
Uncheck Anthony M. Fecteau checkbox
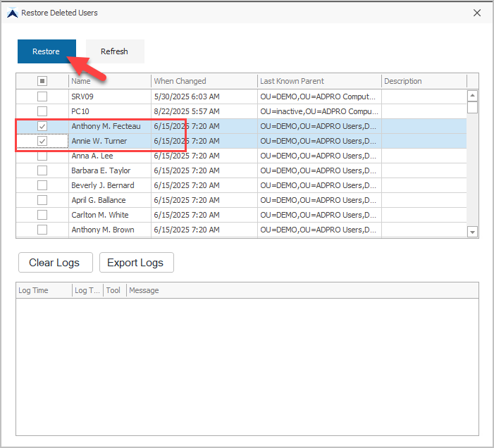pos(42,126)
